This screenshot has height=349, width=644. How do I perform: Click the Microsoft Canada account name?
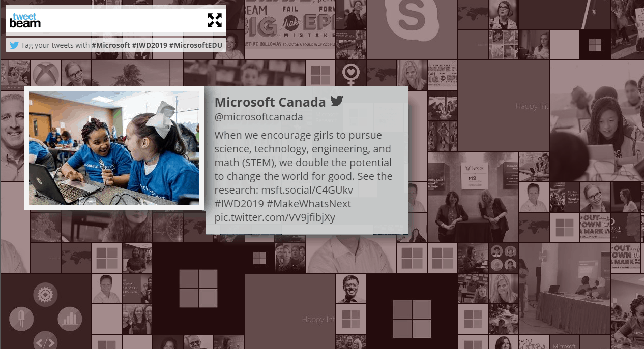click(270, 102)
